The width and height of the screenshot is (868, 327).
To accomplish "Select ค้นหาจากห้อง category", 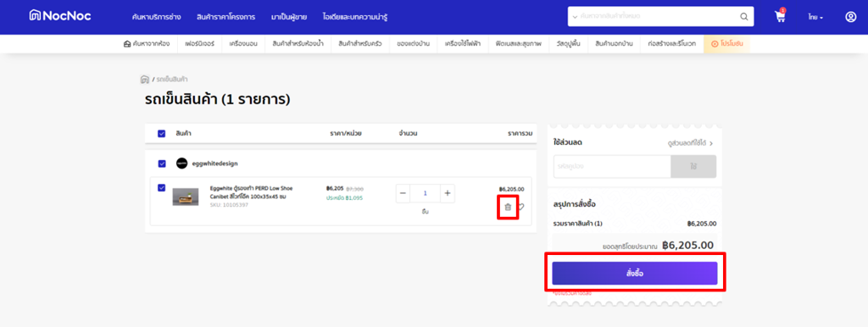I will point(147,44).
